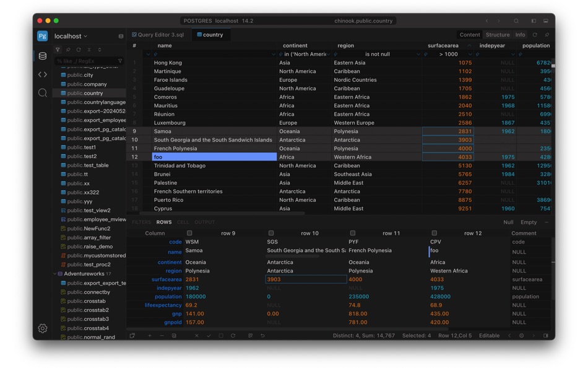
Task: Open the FILTERS bottom panel tab
Action: point(141,222)
